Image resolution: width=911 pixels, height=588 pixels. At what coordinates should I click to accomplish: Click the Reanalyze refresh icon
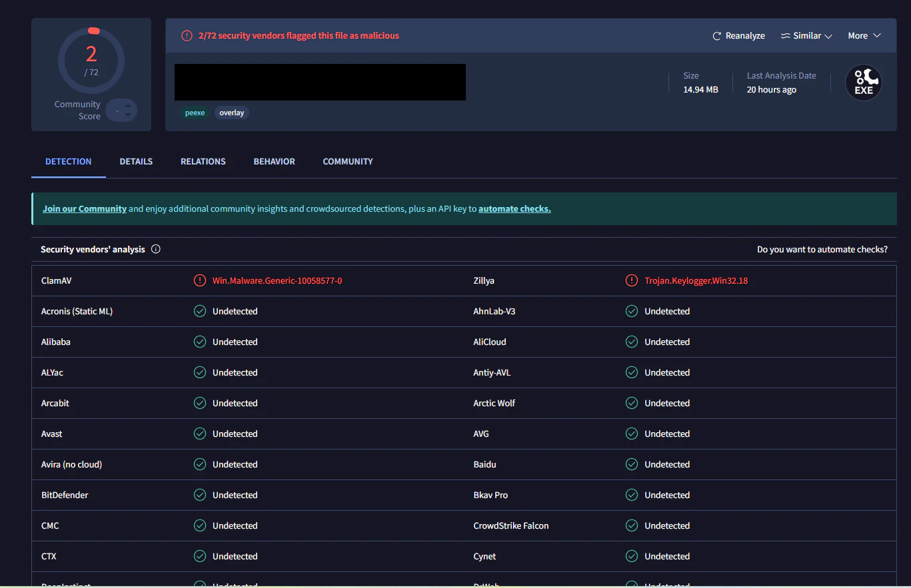[x=717, y=36]
